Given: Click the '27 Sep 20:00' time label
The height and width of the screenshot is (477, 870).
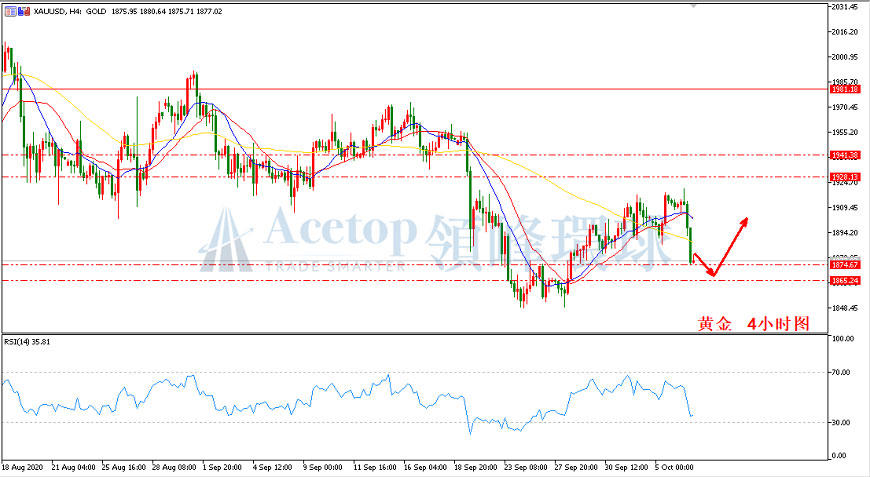Looking at the screenshot, I should [x=576, y=468].
